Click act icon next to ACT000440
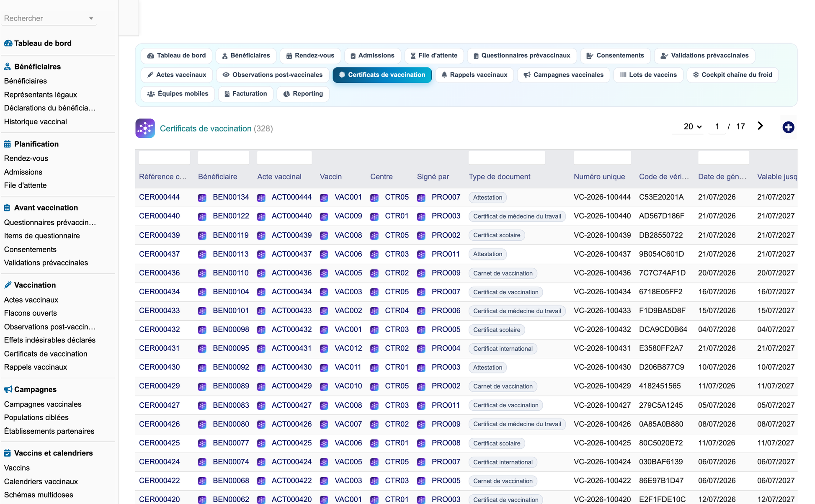The height and width of the screenshot is (504, 815). [x=261, y=216]
